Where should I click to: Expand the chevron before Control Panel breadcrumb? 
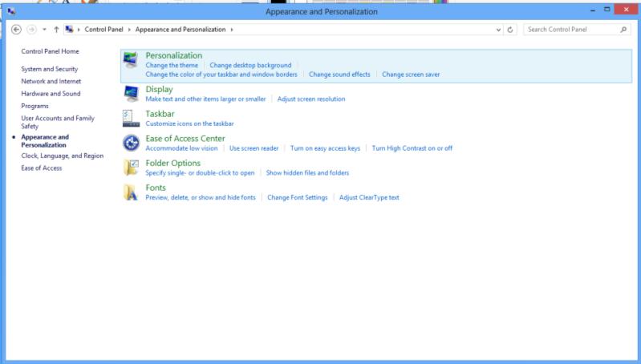pyautogui.click(x=79, y=30)
